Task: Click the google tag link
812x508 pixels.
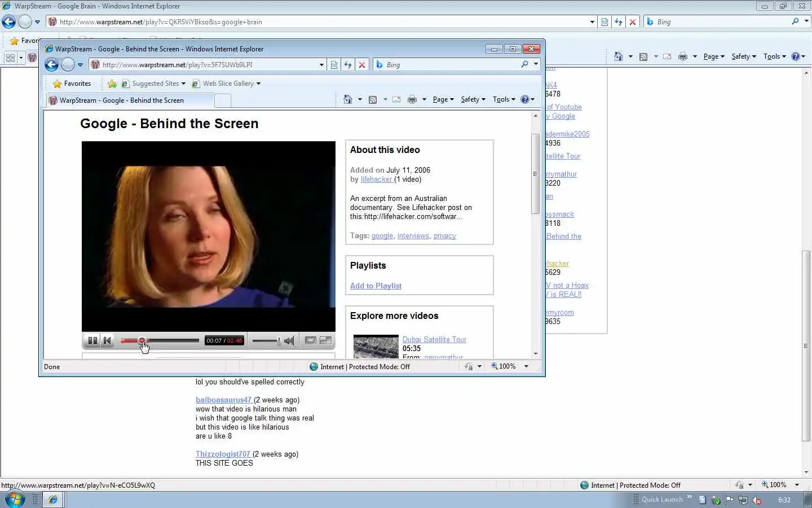Action: coord(382,236)
